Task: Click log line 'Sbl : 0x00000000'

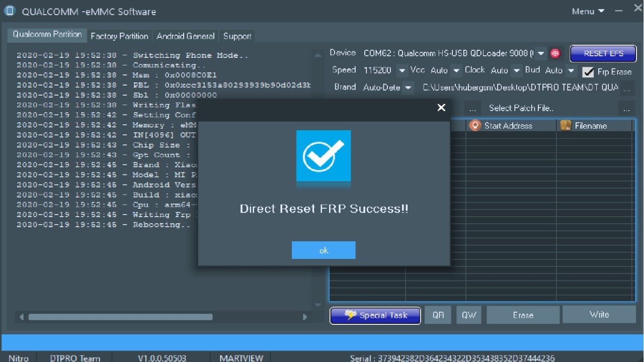Action: [117, 95]
